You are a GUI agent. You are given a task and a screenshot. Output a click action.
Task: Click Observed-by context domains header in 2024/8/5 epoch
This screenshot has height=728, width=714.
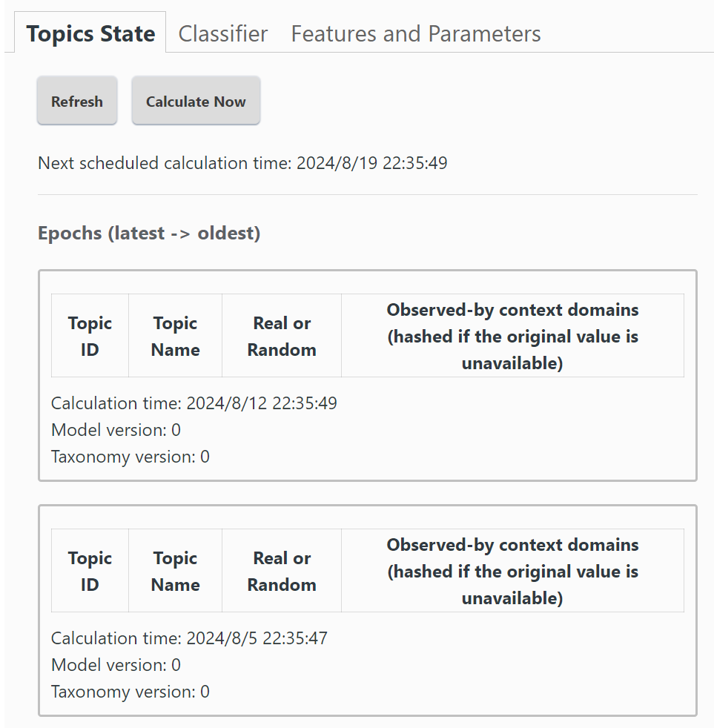512,571
